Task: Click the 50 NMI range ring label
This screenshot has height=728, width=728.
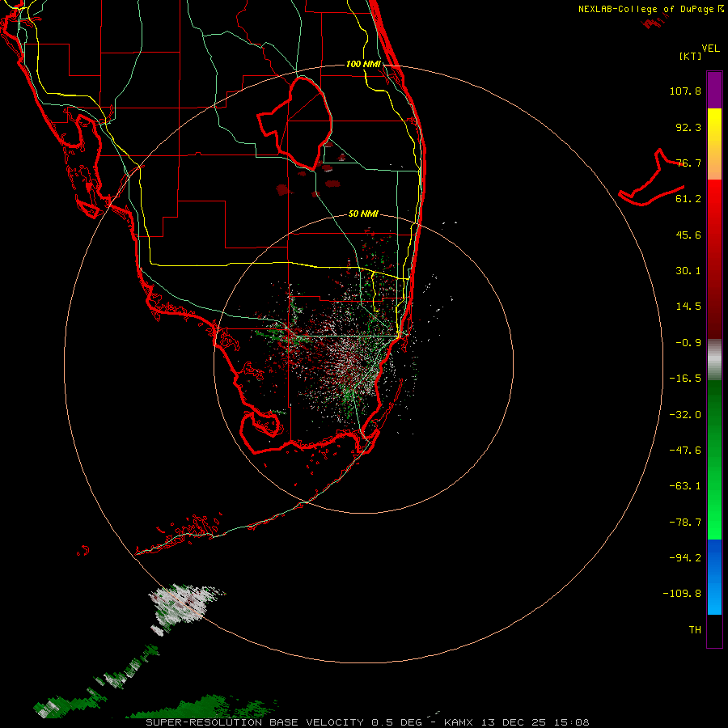Action: pos(363,214)
